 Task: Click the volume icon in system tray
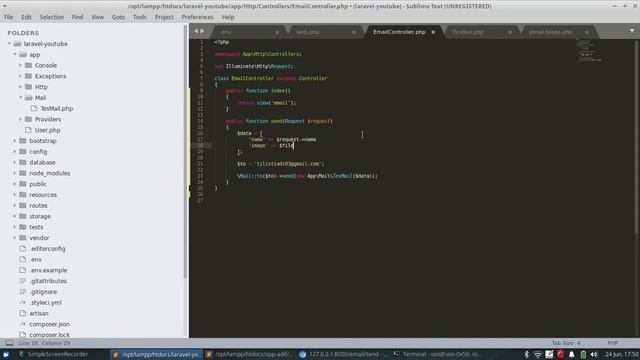[594, 354]
